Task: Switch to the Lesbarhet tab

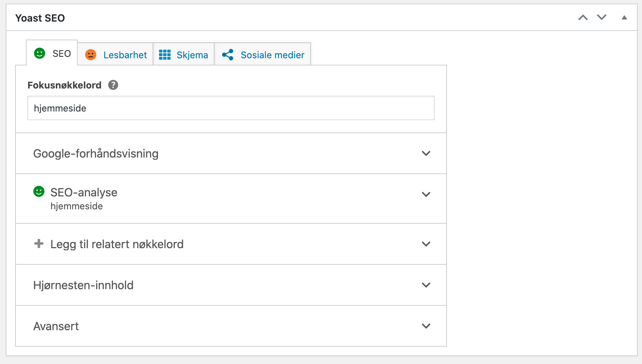Action: point(115,55)
